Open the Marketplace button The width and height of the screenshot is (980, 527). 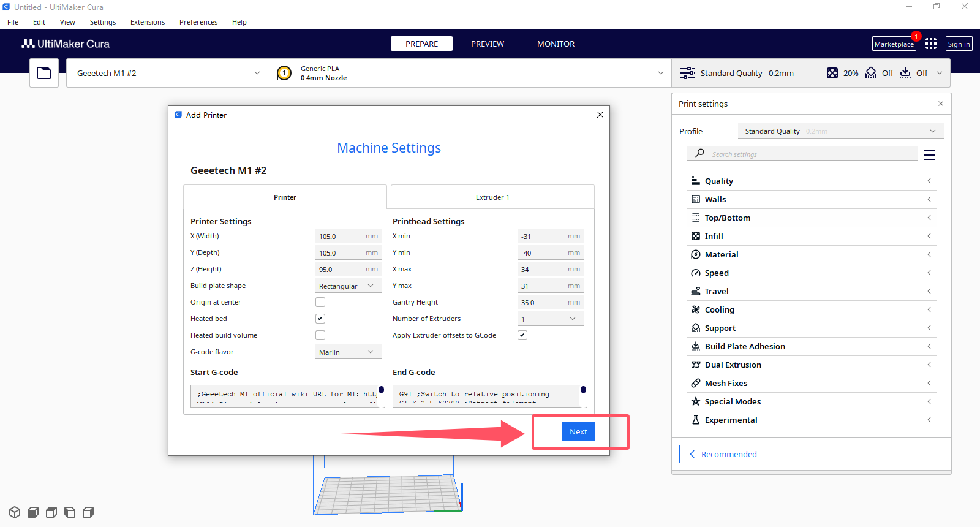point(894,44)
